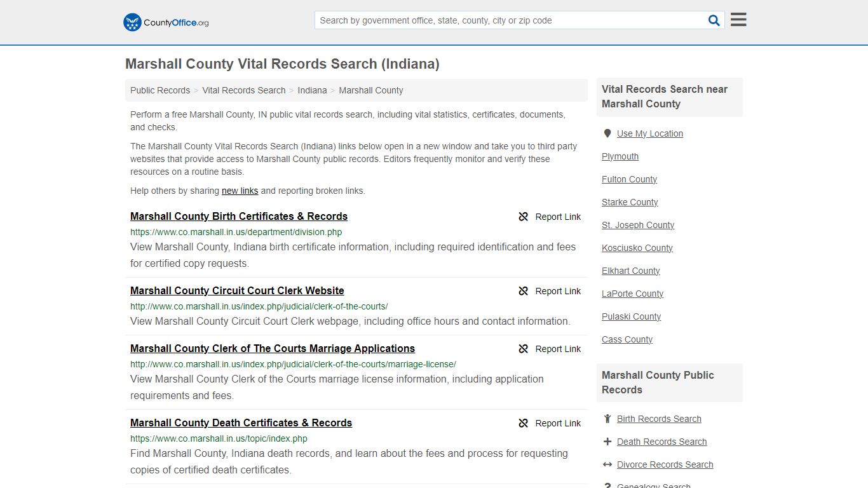Screen dimensions: 868x488
Task: Click the topic/index.php URL text
Action: [219, 438]
